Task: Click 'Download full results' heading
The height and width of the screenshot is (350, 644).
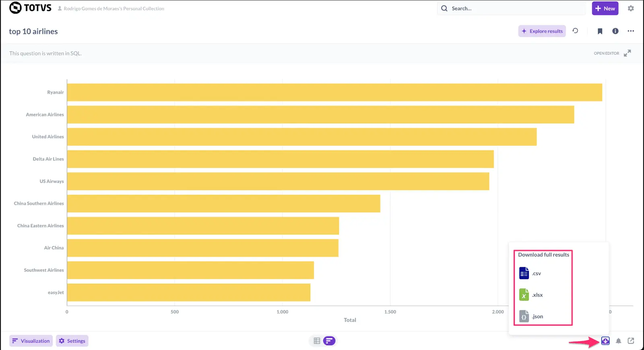Action: 543,255
